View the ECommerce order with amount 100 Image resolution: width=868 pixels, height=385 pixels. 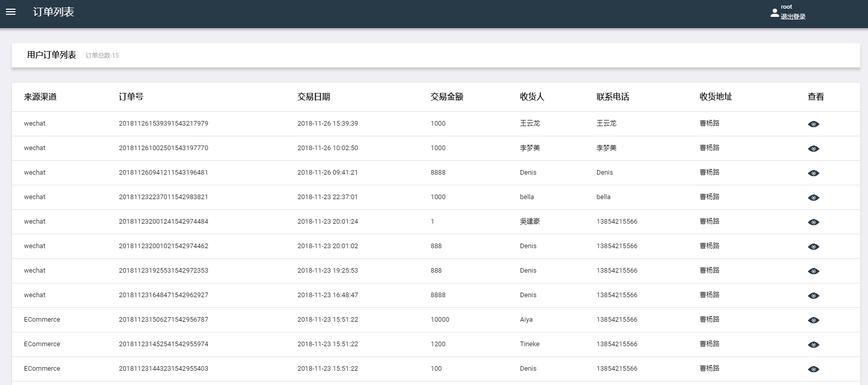[x=813, y=369]
